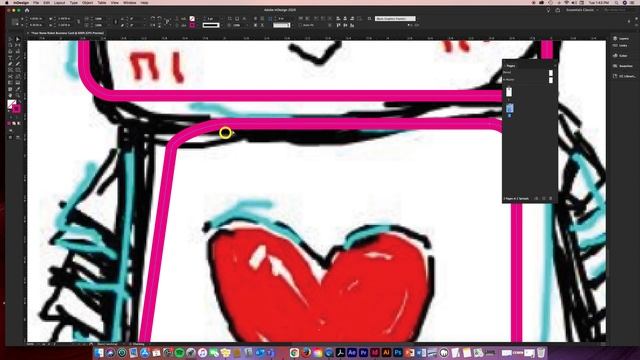
Task: Select the Page tool
Action: 11,46
